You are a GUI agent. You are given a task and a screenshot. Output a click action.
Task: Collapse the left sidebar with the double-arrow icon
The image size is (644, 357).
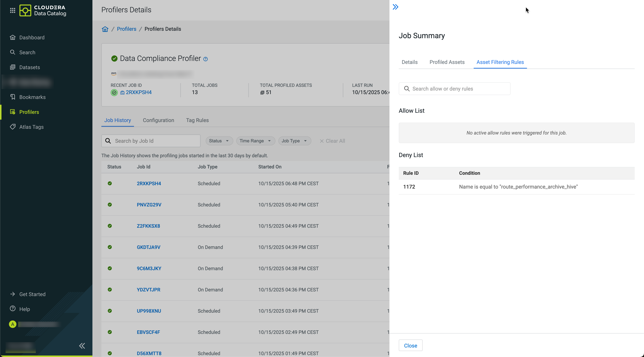(x=82, y=346)
